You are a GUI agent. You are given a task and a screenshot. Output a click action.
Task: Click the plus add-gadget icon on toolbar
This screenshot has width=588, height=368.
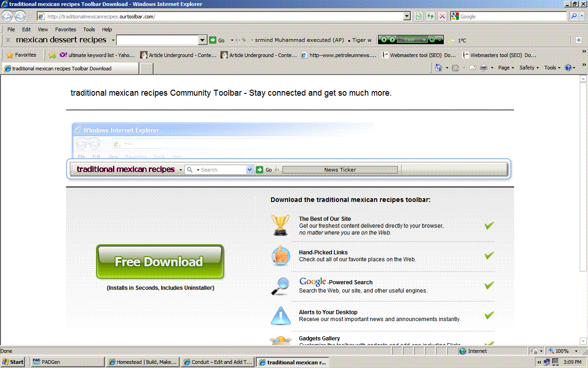tap(578, 40)
